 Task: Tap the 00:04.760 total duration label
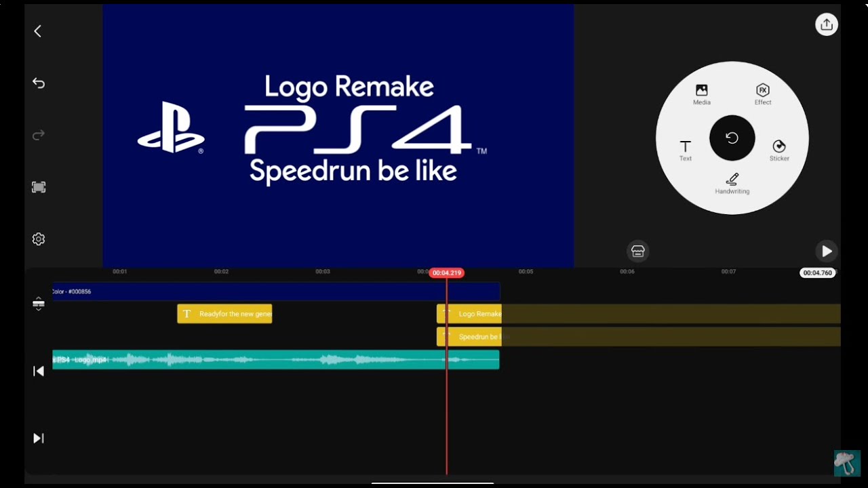click(x=817, y=272)
